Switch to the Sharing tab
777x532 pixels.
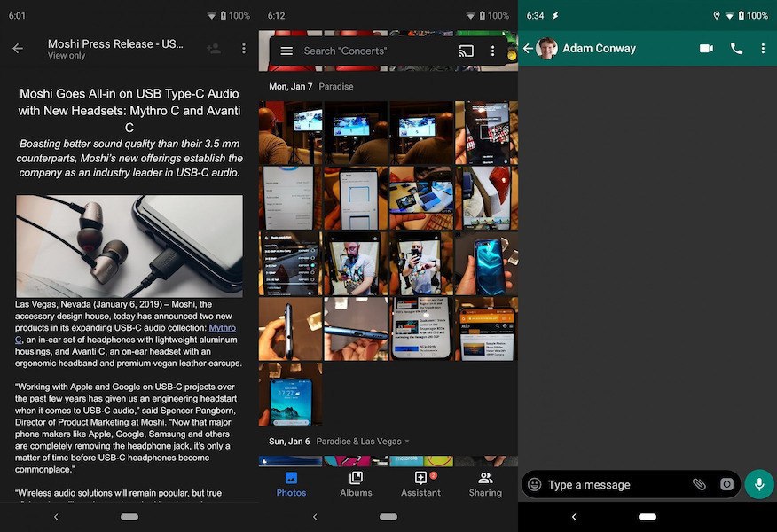[485, 484]
